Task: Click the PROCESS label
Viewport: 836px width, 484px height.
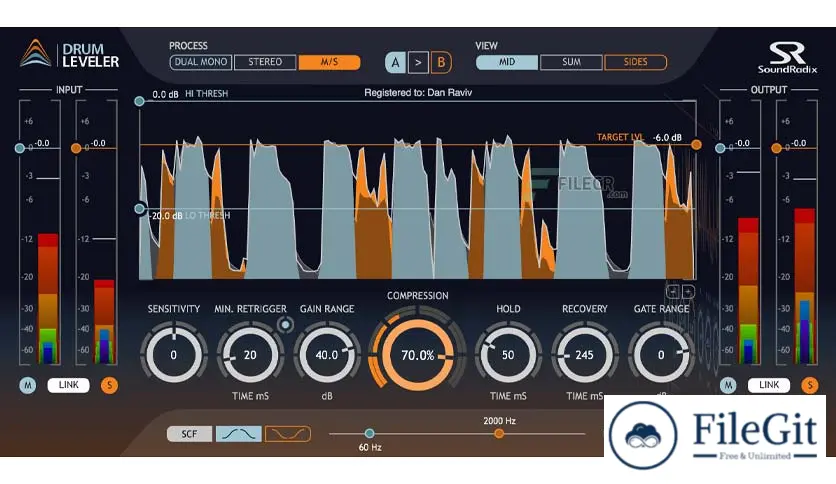Action: [x=188, y=46]
